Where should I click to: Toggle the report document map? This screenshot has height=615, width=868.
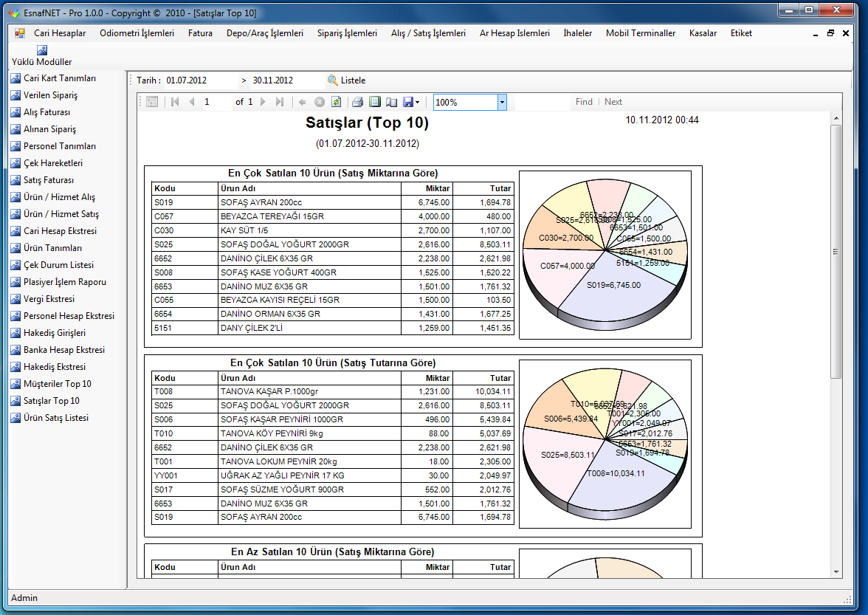[152, 102]
